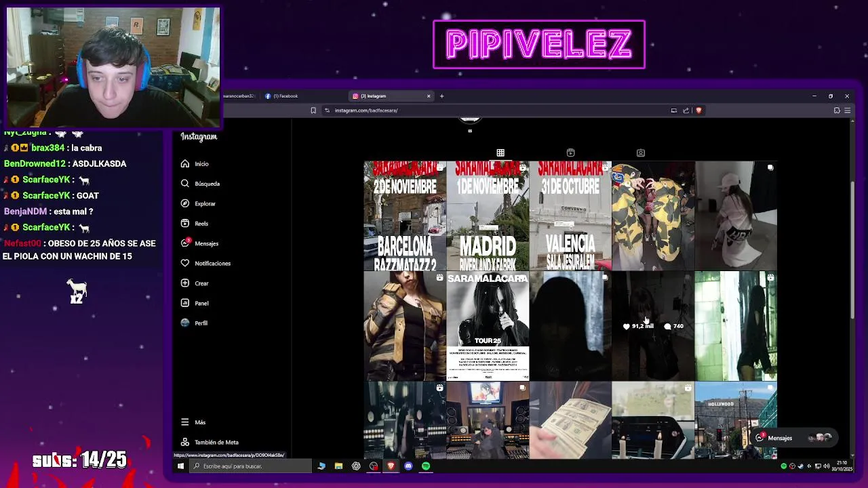This screenshot has height=488, width=868.
Task: Open the dollar bills post
Action: coord(570,420)
